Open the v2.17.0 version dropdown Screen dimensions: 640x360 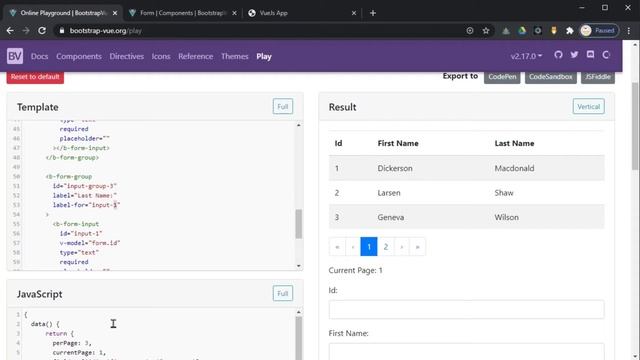[x=526, y=56]
